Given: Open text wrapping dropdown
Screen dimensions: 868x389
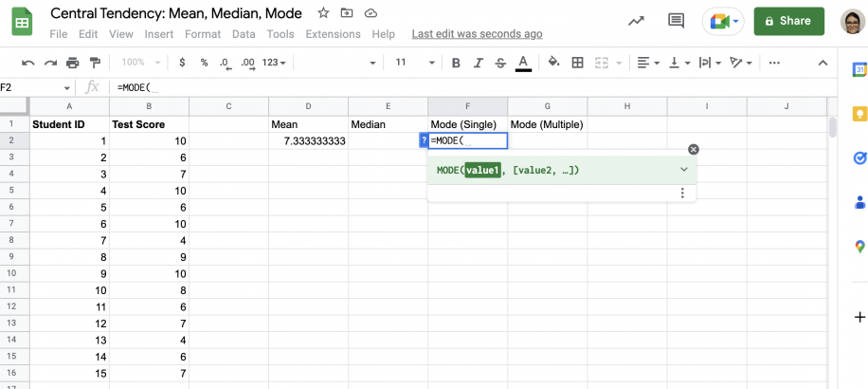Looking at the screenshot, I should (711, 63).
